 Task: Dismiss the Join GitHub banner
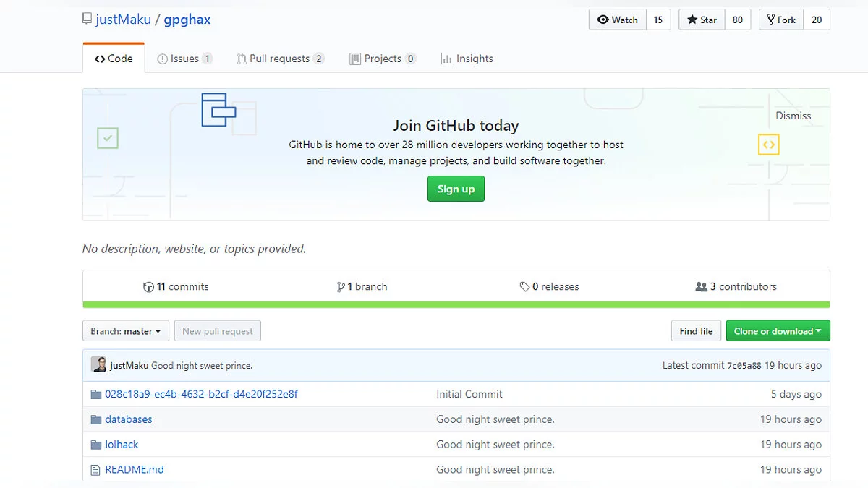click(x=793, y=116)
